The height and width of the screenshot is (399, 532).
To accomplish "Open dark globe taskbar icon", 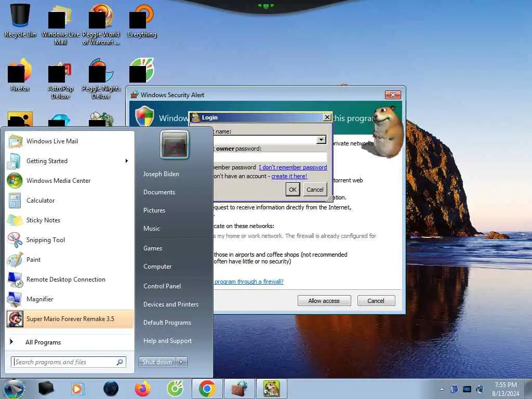I will (x=111, y=389).
